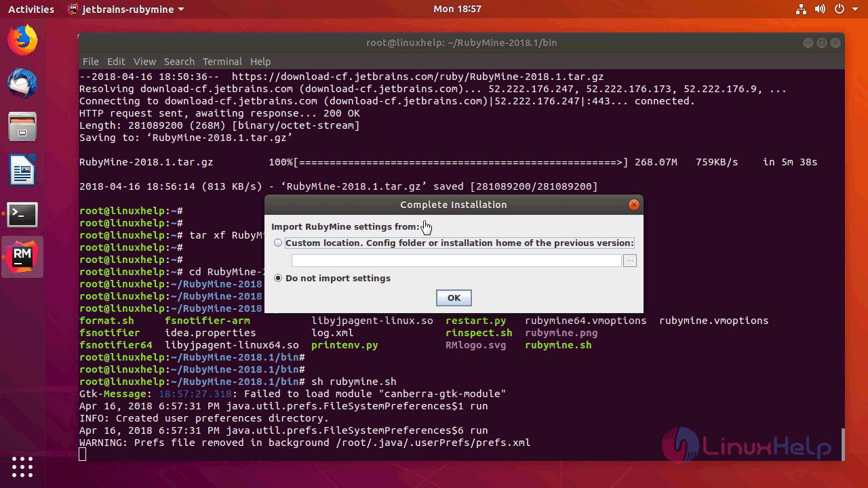Screen dimensions: 868x488
Task: Close the terminal window
Action: [834, 42]
